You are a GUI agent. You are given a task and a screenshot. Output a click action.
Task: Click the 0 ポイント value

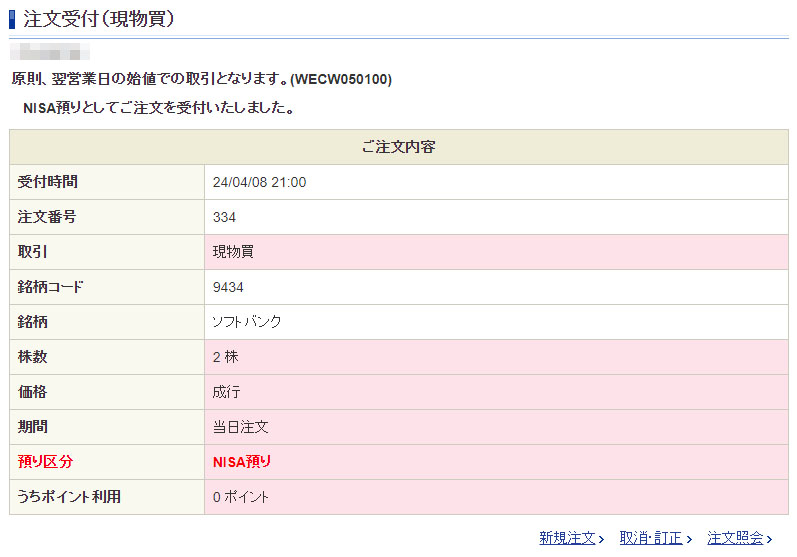pos(240,497)
